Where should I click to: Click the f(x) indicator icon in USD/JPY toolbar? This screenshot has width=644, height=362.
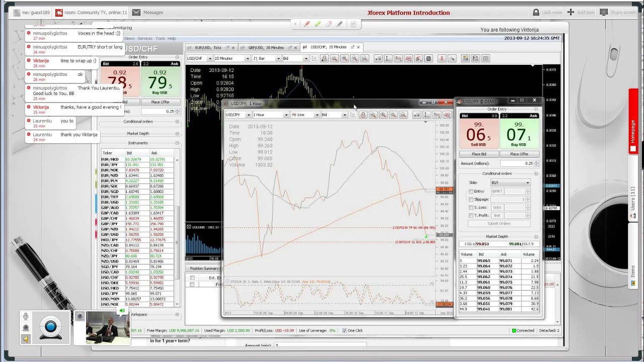tap(437, 115)
